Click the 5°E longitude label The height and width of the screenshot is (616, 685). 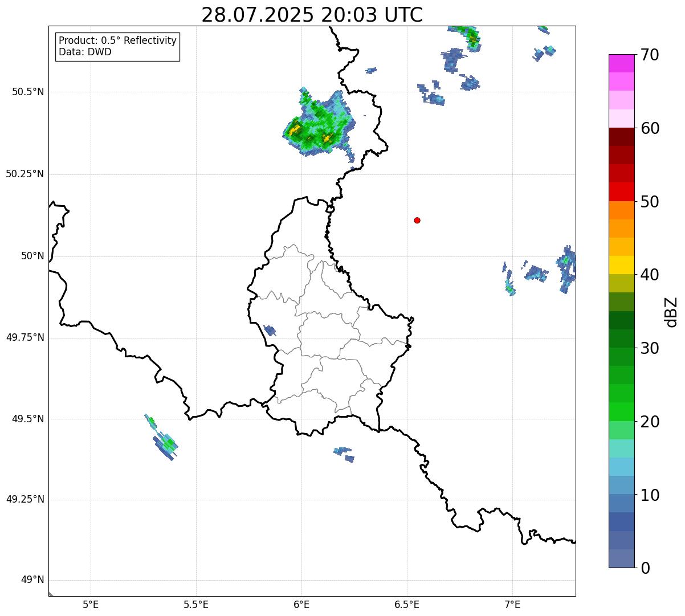tap(91, 605)
